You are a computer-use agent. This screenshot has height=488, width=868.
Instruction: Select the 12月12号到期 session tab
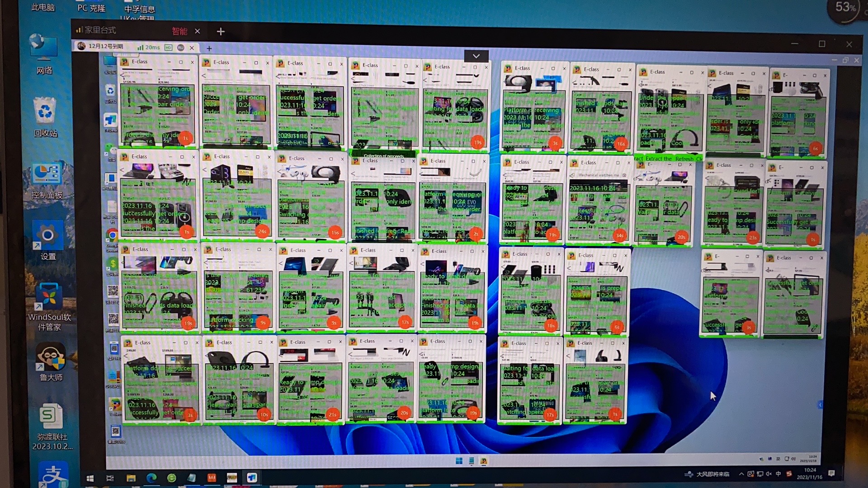click(x=106, y=47)
